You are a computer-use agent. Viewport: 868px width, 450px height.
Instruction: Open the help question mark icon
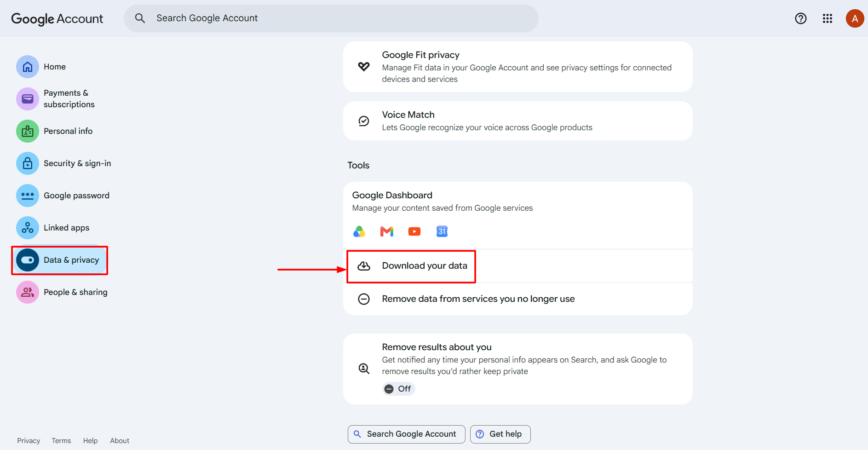coord(801,18)
